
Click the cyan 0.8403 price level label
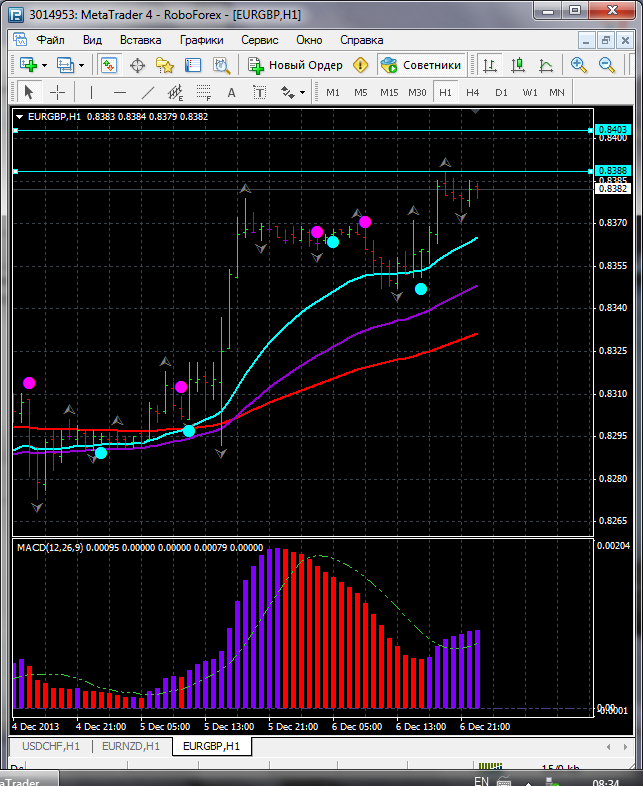[611, 130]
